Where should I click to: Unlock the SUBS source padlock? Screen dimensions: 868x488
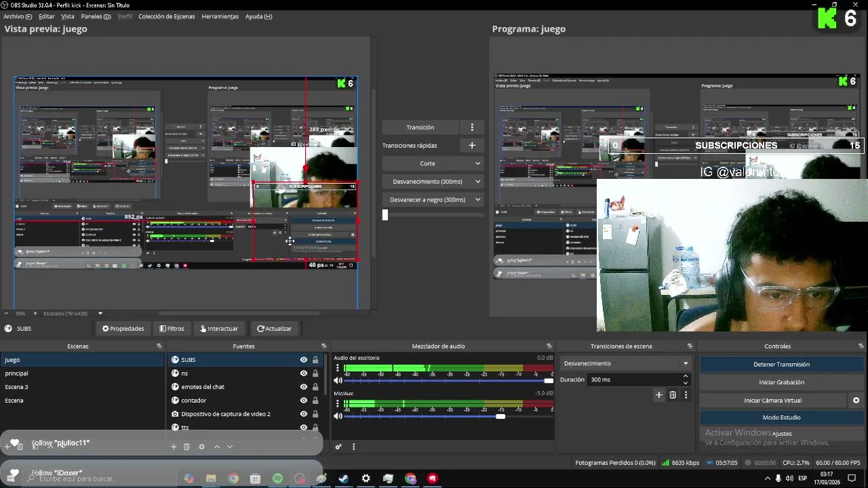pos(315,360)
